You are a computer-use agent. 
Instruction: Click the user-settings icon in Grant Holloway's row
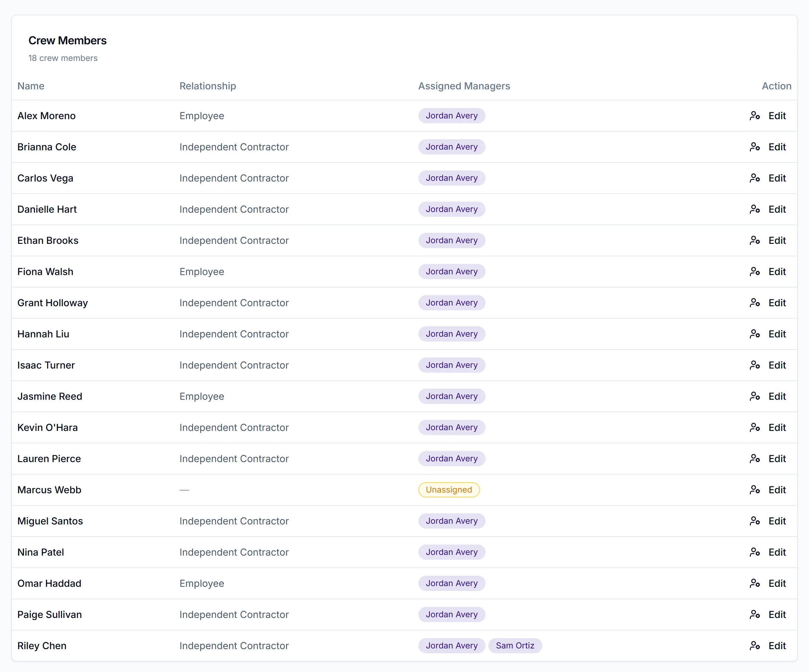click(x=755, y=303)
